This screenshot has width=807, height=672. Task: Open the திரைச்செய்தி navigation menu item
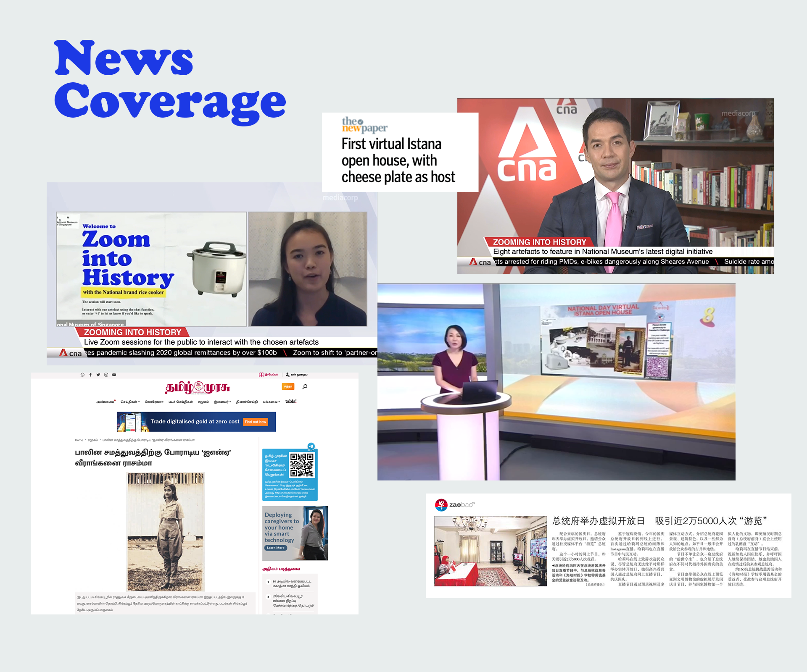tap(247, 402)
